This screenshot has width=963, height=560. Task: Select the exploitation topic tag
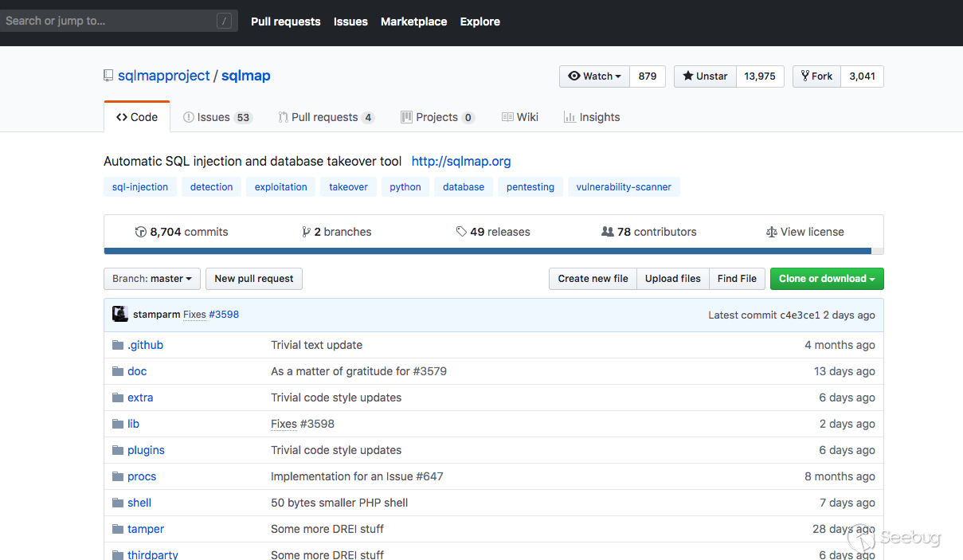coord(281,187)
